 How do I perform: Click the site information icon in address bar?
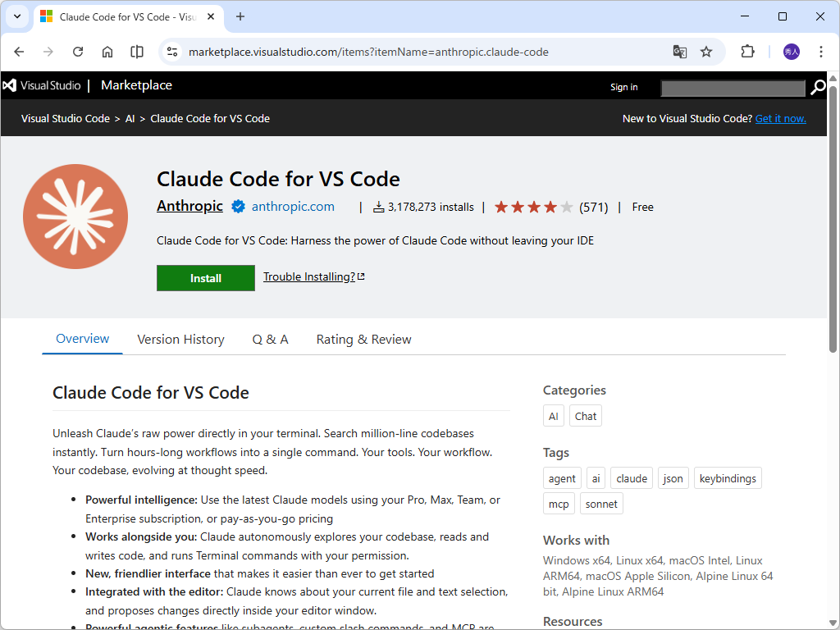(171, 51)
